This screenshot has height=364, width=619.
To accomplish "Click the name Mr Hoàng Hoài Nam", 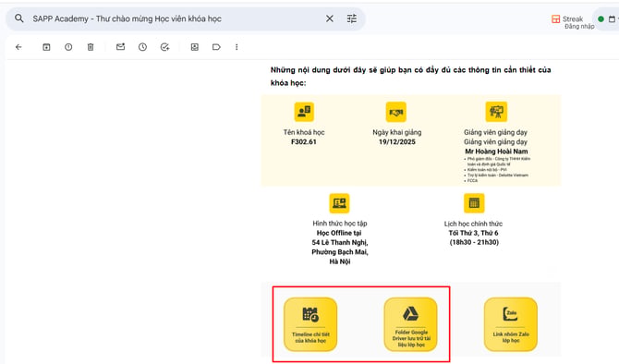I will (x=496, y=152).
